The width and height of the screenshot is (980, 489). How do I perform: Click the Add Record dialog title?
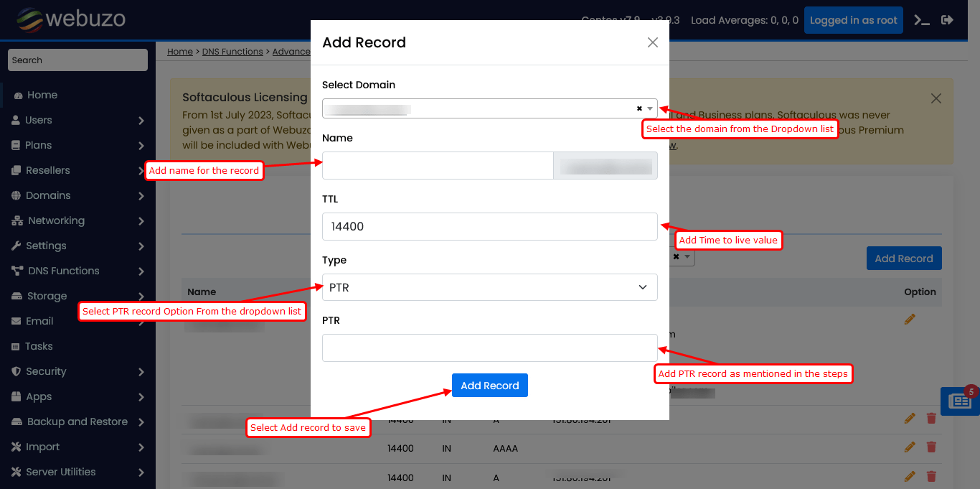click(364, 42)
